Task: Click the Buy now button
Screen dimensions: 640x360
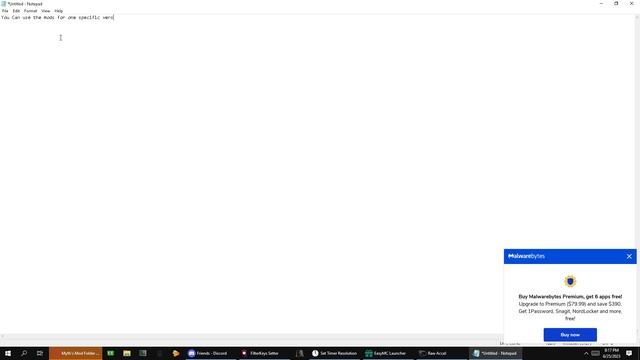Action: [570, 335]
